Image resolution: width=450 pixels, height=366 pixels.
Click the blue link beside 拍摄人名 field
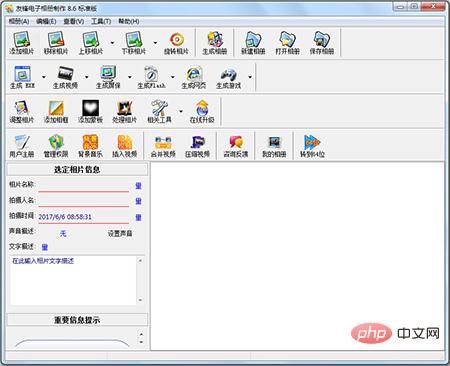pos(138,201)
